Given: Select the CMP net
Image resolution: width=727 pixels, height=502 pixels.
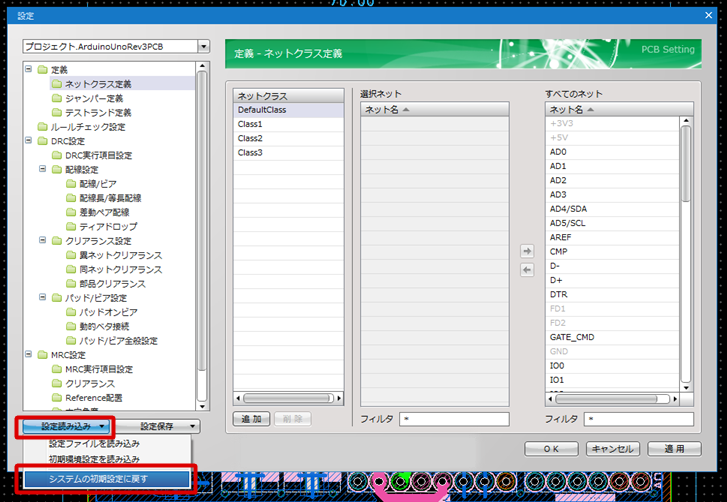Looking at the screenshot, I should tap(612, 252).
